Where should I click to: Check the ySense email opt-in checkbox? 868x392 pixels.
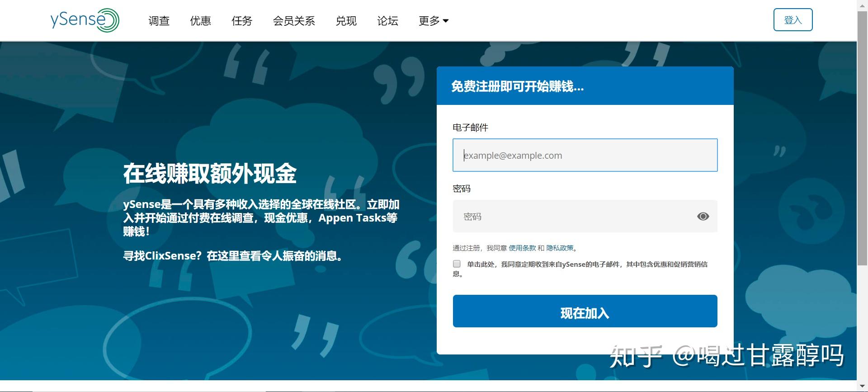click(457, 264)
